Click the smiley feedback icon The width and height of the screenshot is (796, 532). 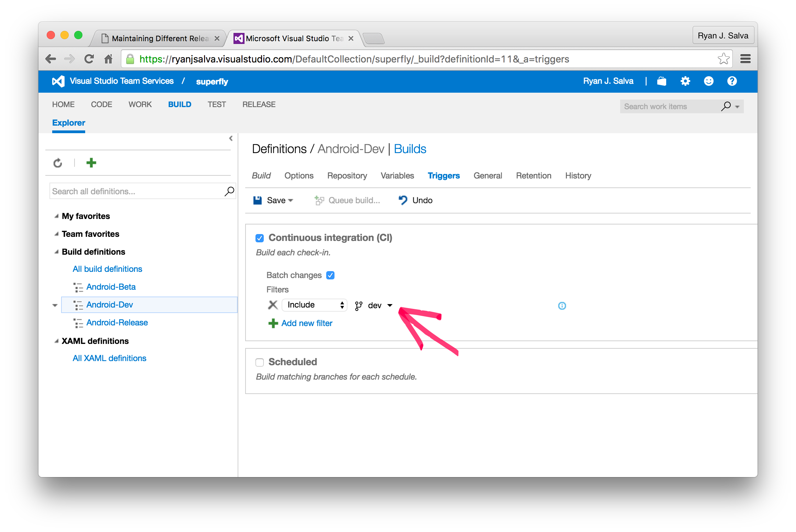708,81
